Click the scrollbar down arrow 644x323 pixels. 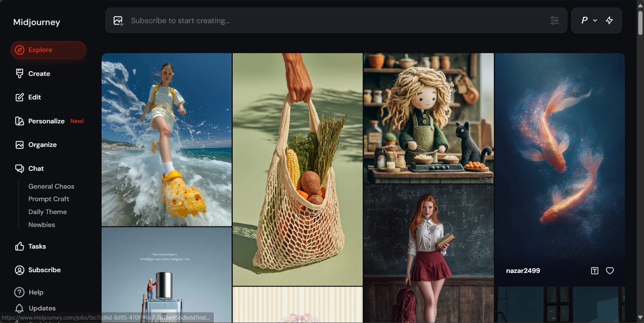pyautogui.click(x=640, y=317)
